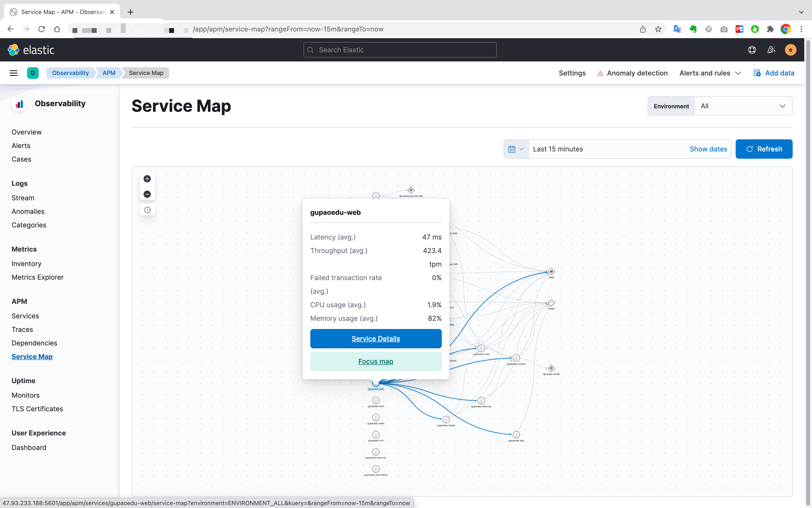Click the Service Map link in the sidebar
The image size is (812, 508).
(32, 357)
